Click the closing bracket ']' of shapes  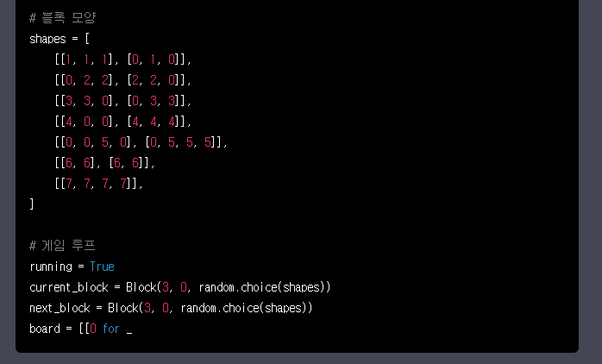pos(32,204)
